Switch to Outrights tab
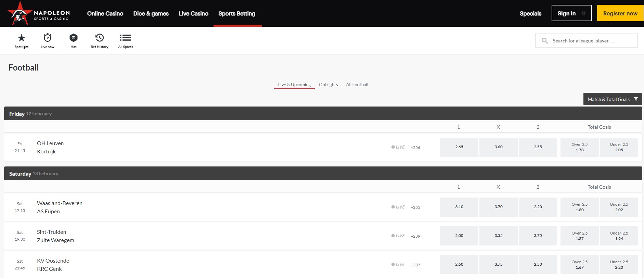Screen dimensions: 644x278 point(328,85)
